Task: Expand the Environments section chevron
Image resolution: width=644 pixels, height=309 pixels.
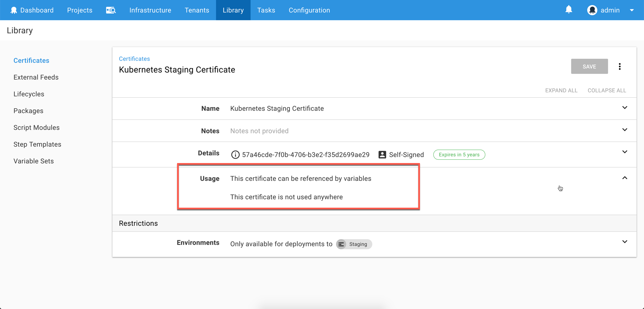Action: pyautogui.click(x=625, y=242)
